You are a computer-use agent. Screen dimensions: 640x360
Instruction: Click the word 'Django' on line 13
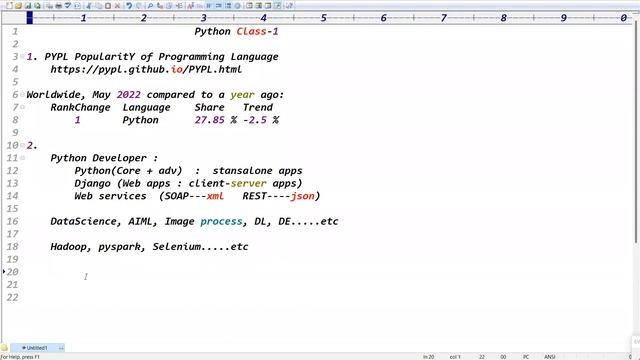point(92,183)
